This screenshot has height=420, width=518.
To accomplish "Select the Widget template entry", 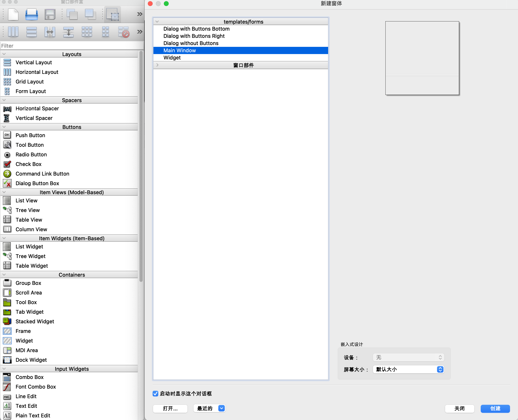I will click(172, 58).
